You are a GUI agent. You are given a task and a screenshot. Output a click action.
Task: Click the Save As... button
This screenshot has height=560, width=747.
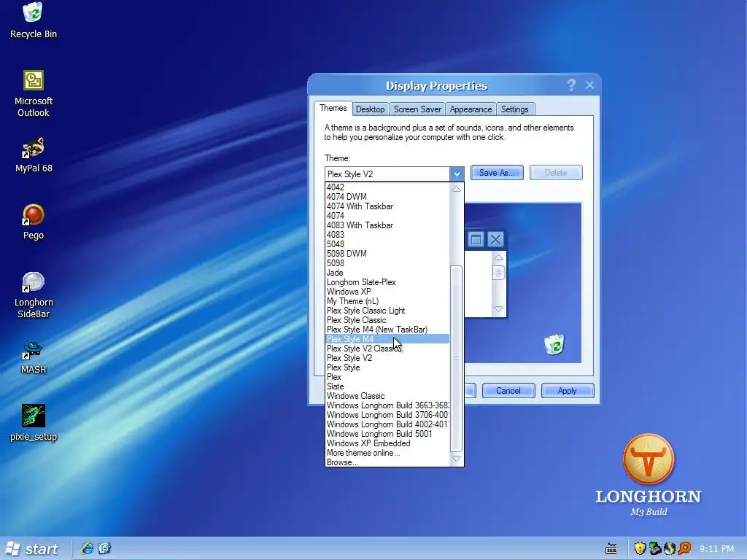click(x=497, y=172)
